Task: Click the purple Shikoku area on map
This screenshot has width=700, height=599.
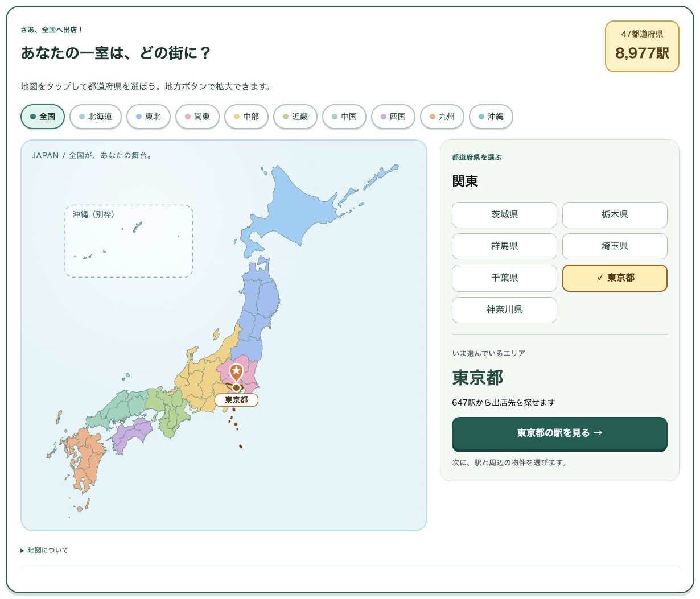Action: click(x=132, y=433)
